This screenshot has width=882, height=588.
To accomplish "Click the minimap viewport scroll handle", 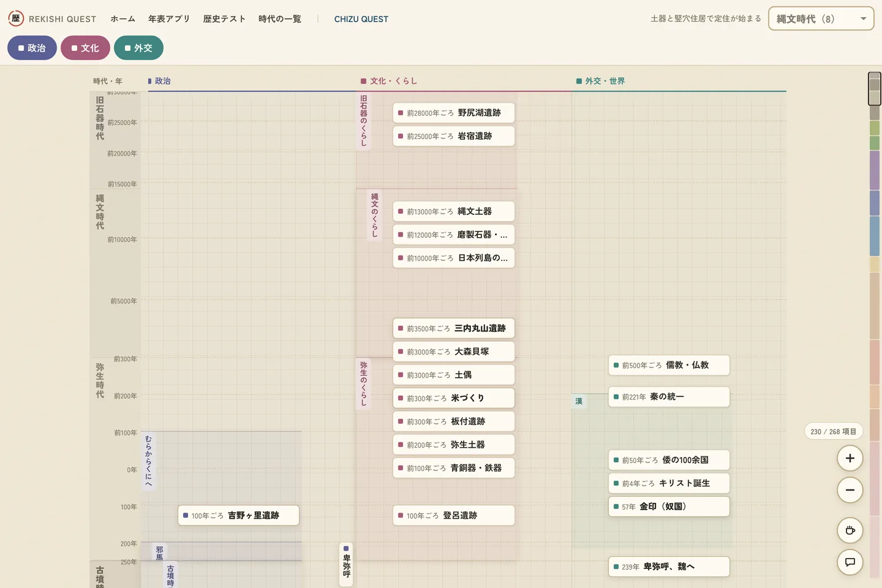I will click(x=875, y=89).
